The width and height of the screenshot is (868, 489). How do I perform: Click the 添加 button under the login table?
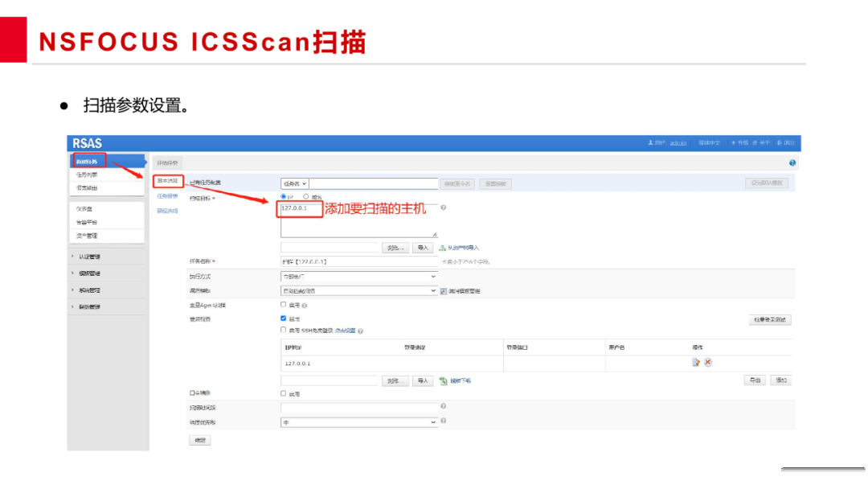pos(781,380)
